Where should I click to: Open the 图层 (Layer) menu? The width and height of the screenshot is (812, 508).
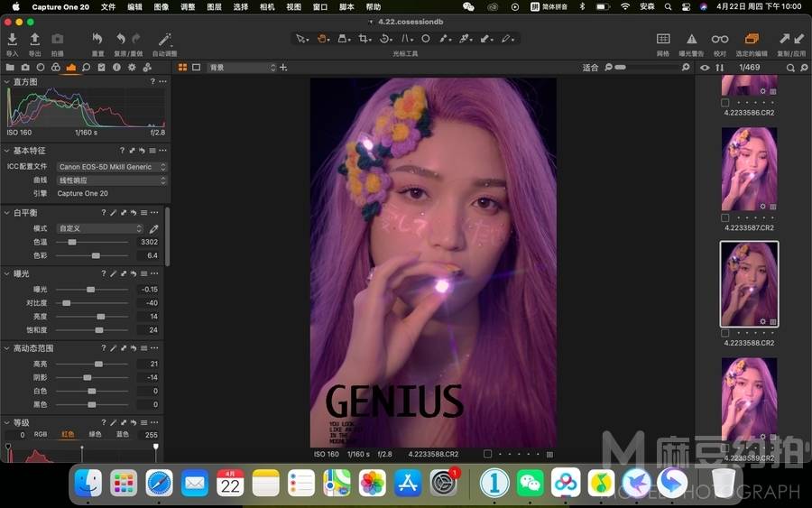[214, 6]
